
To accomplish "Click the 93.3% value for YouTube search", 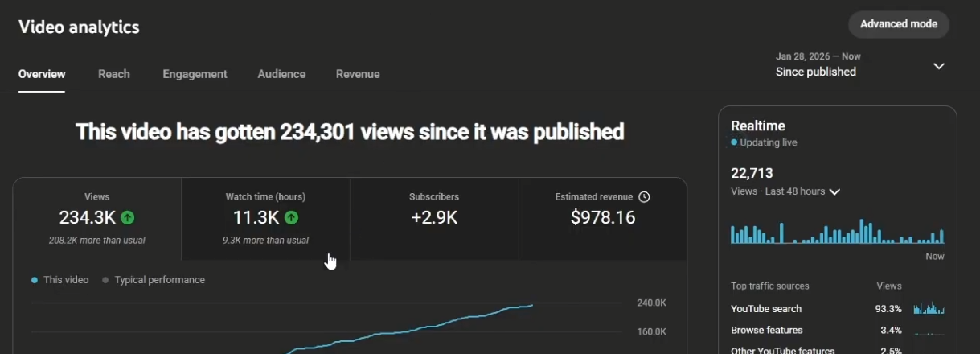I will pos(888,309).
